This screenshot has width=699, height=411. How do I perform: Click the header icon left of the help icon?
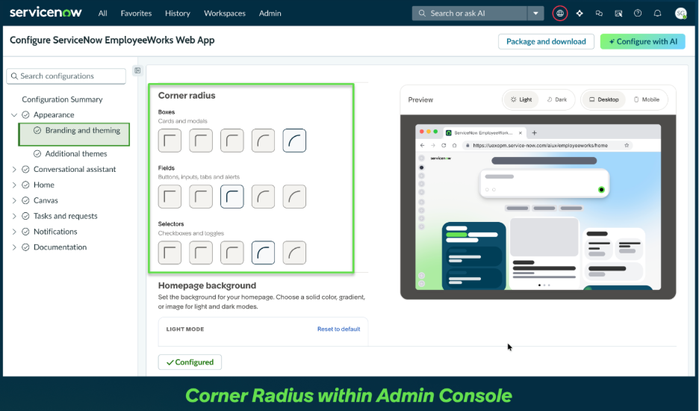click(x=618, y=13)
